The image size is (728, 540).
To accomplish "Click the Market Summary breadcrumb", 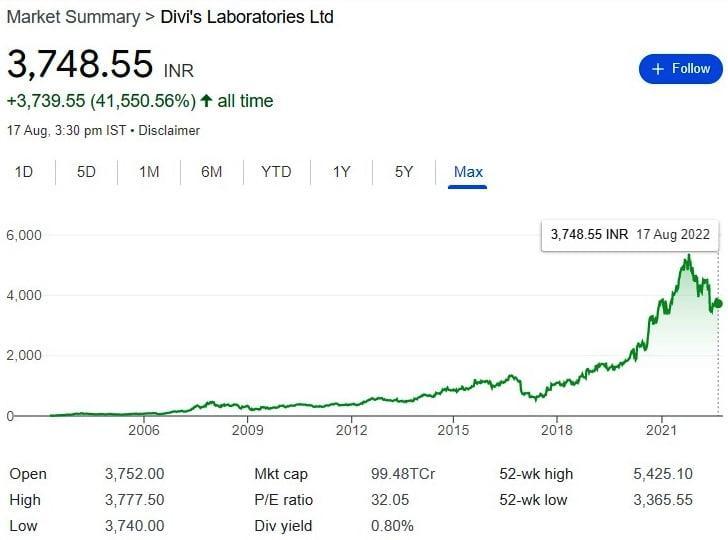I will pyautogui.click(x=74, y=17).
